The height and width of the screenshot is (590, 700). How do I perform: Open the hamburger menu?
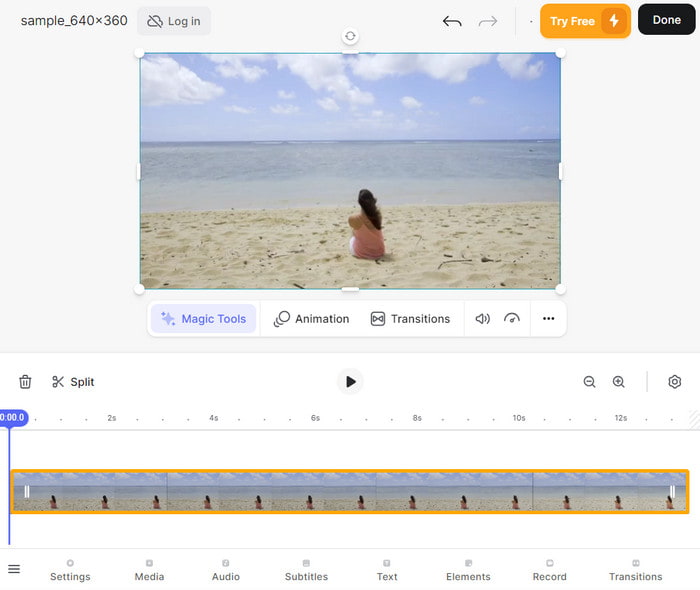pos(14,569)
